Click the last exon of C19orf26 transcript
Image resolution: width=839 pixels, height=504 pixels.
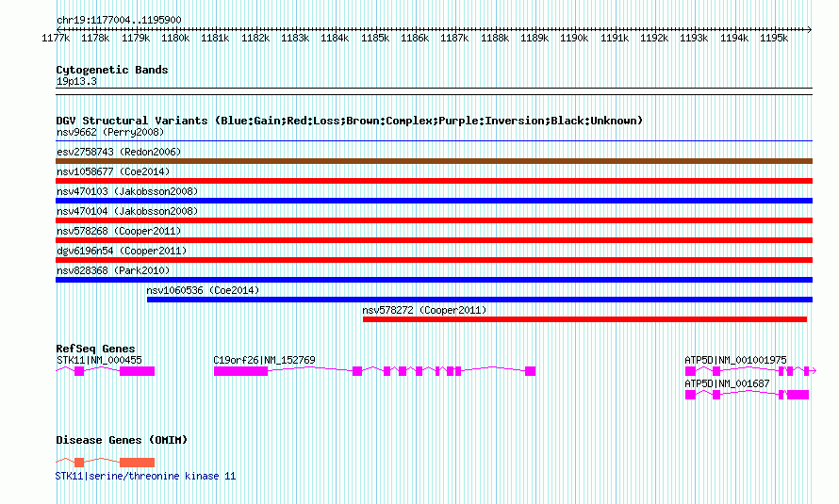tap(530, 371)
